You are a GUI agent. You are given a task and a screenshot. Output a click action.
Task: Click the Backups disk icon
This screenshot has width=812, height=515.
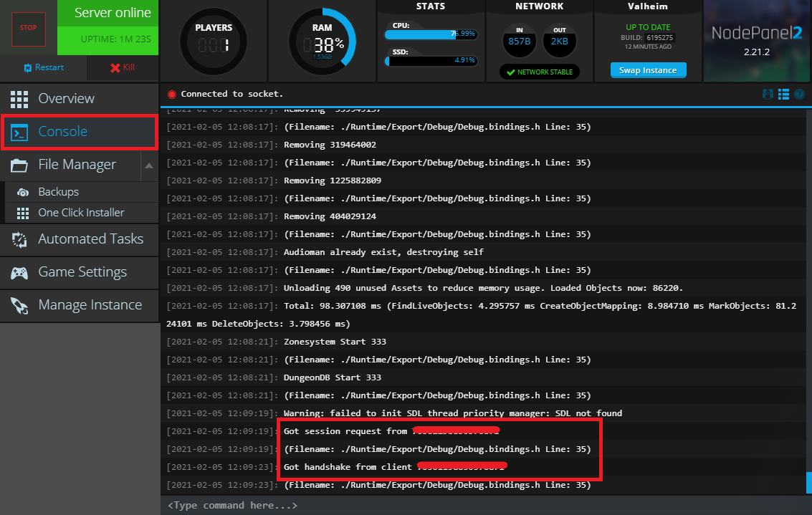click(24, 192)
